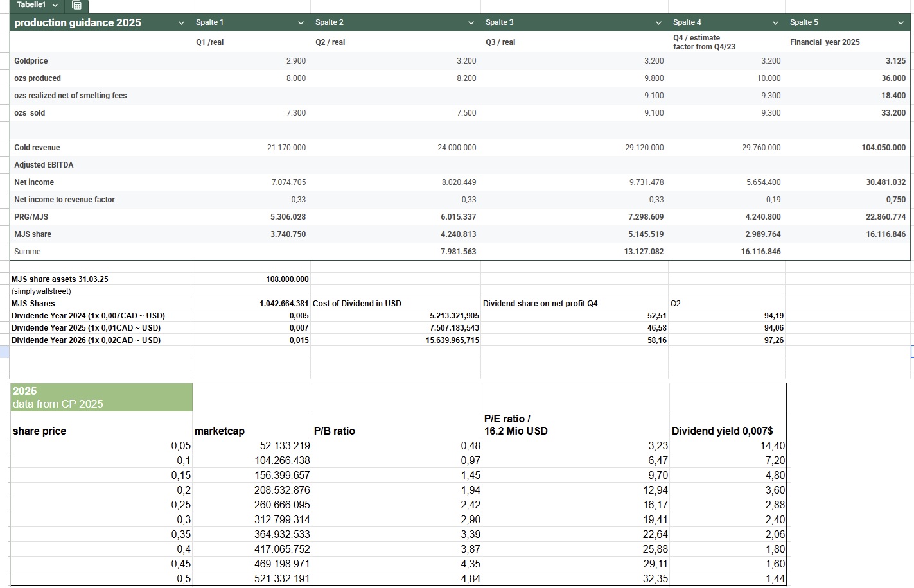
Task: Open the Spalte 2 column dropdown arrow
Action: click(x=471, y=23)
